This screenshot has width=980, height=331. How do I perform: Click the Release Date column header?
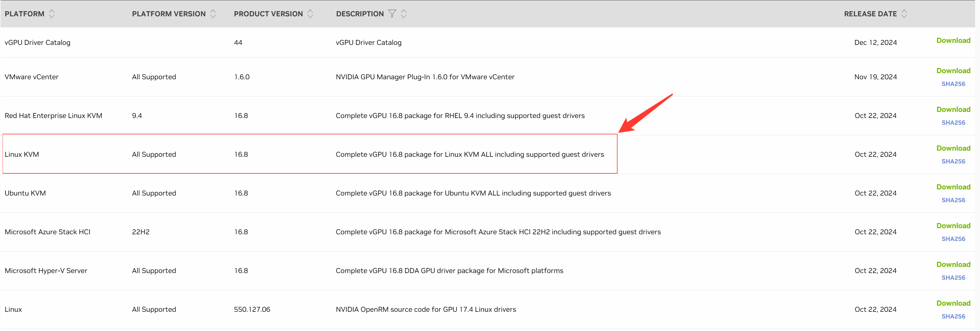tap(870, 14)
